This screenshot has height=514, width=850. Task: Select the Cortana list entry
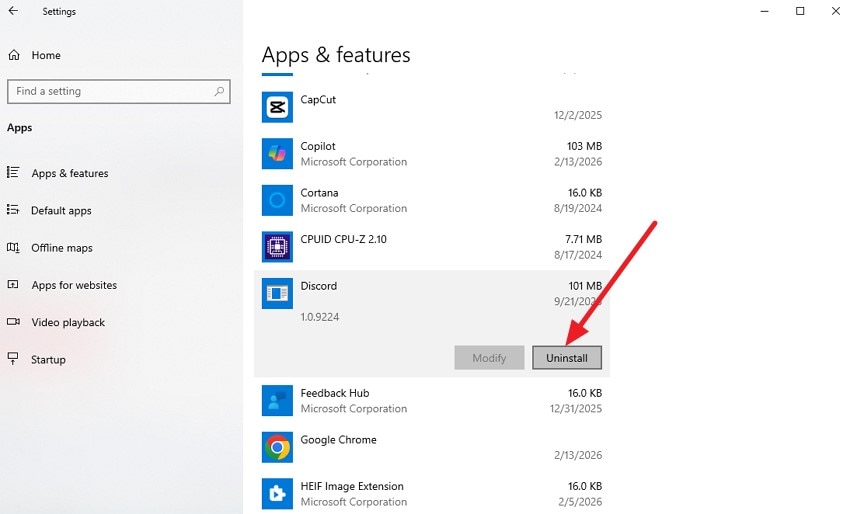point(432,200)
